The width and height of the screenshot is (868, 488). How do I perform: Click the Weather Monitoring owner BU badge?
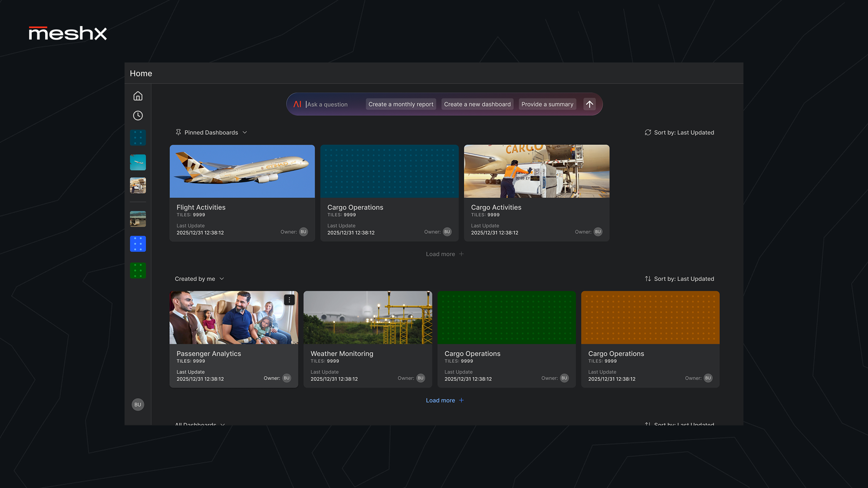click(x=421, y=378)
